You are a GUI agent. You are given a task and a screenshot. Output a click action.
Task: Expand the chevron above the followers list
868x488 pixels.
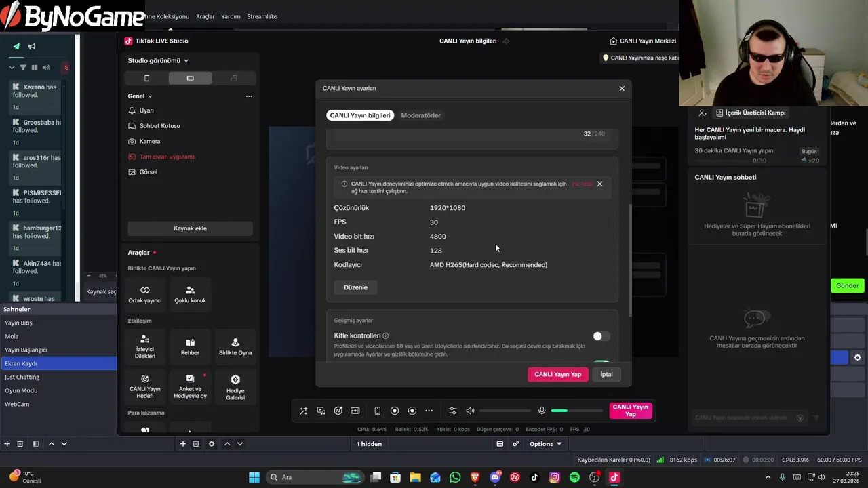click(x=12, y=68)
